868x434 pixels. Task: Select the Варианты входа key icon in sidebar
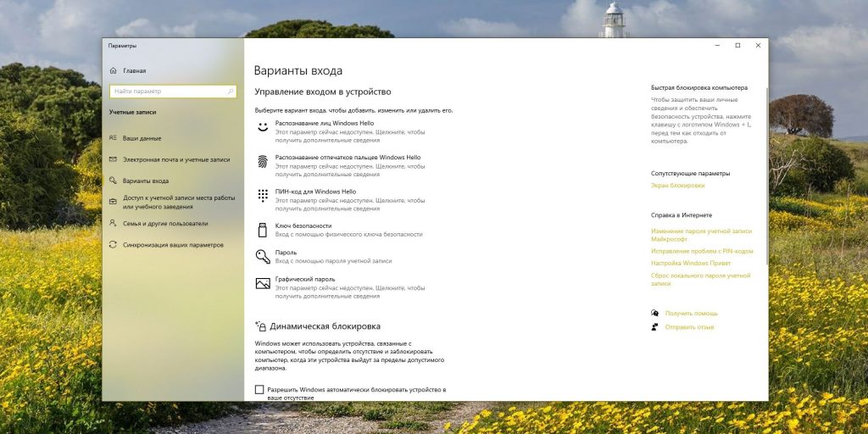114,181
